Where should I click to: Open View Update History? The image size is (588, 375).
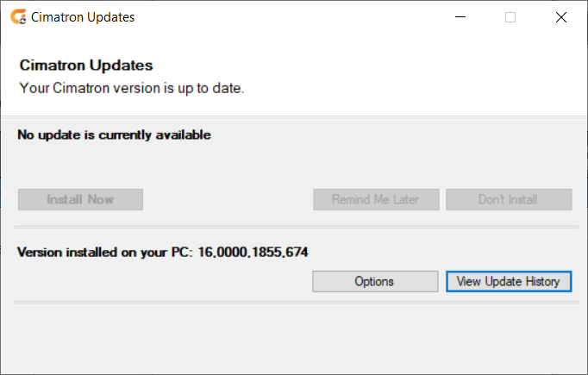click(x=509, y=281)
